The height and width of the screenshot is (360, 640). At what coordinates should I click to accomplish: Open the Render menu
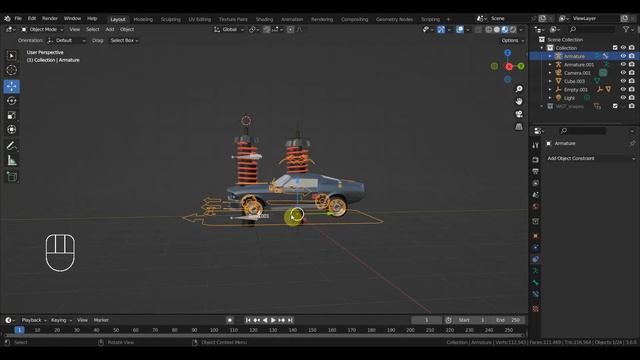(50, 19)
